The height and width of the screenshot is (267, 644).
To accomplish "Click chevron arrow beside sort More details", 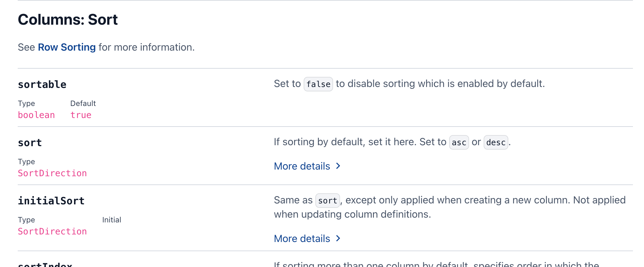I will [338, 166].
